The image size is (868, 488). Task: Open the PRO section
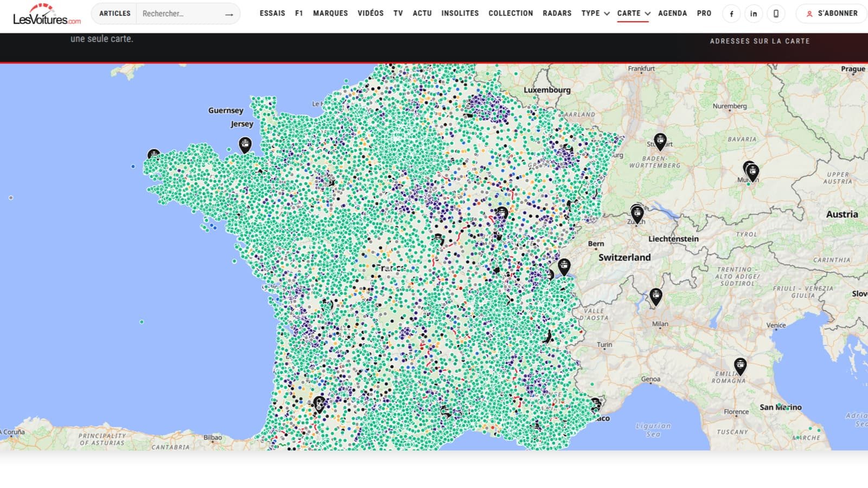pyautogui.click(x=704, y=13)
